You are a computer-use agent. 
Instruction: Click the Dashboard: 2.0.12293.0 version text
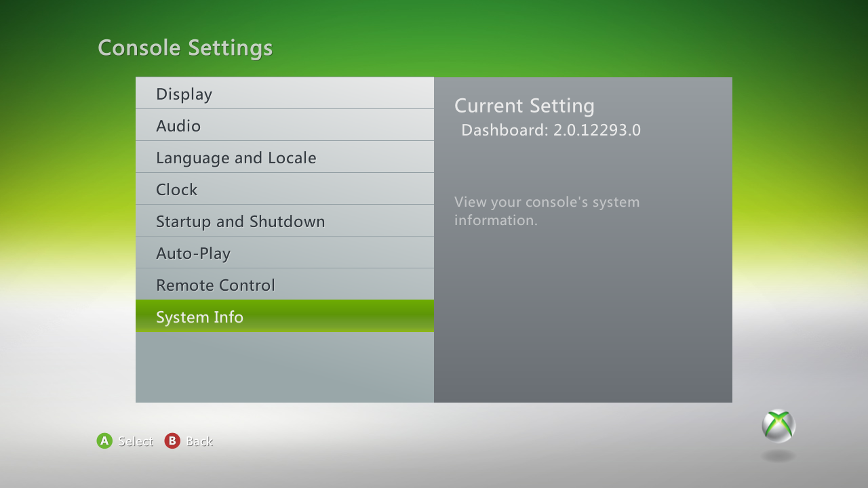point(551,130)
